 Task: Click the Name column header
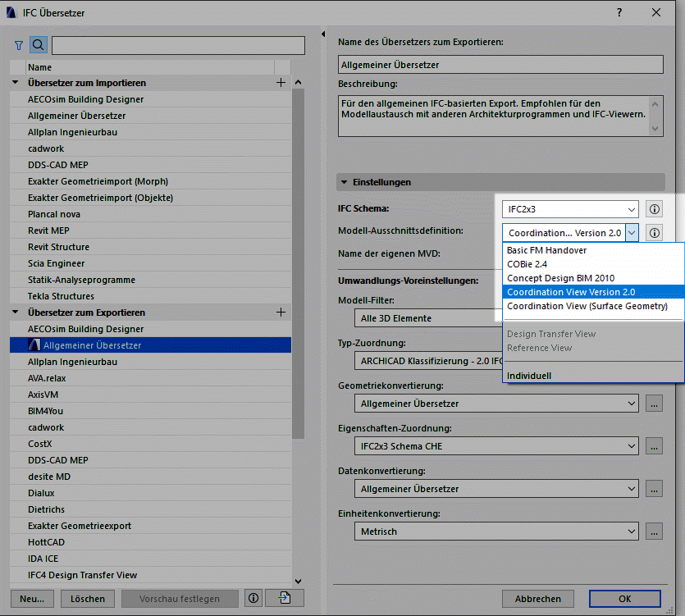tap(150, 67)
